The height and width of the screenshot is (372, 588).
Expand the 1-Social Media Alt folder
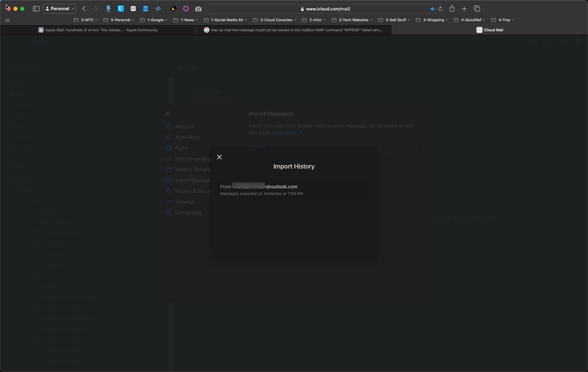pyautogui.click(x=225, y=20)
